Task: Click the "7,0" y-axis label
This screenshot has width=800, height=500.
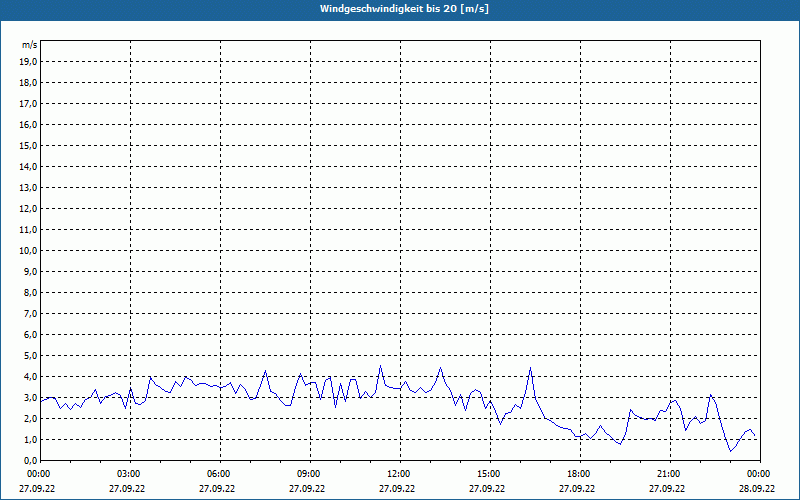Action: tap(31, 313)
